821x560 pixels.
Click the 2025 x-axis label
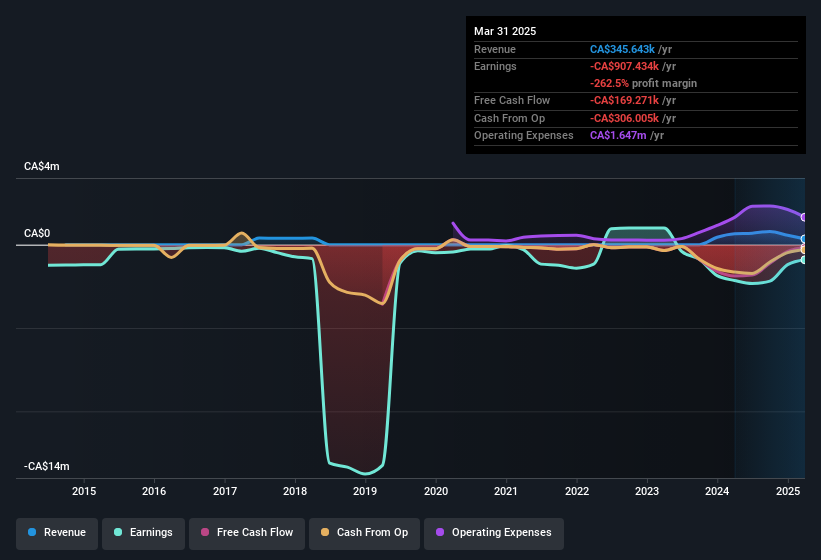(787, 491)
